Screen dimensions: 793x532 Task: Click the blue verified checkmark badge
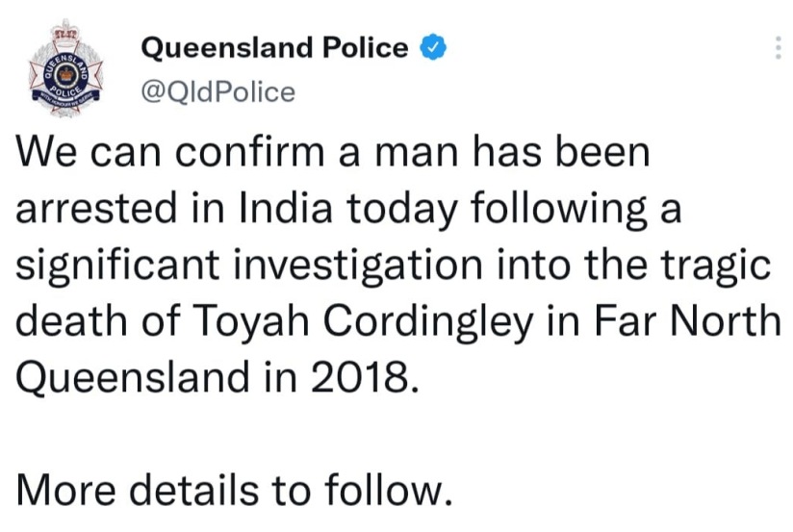point(433,47)
